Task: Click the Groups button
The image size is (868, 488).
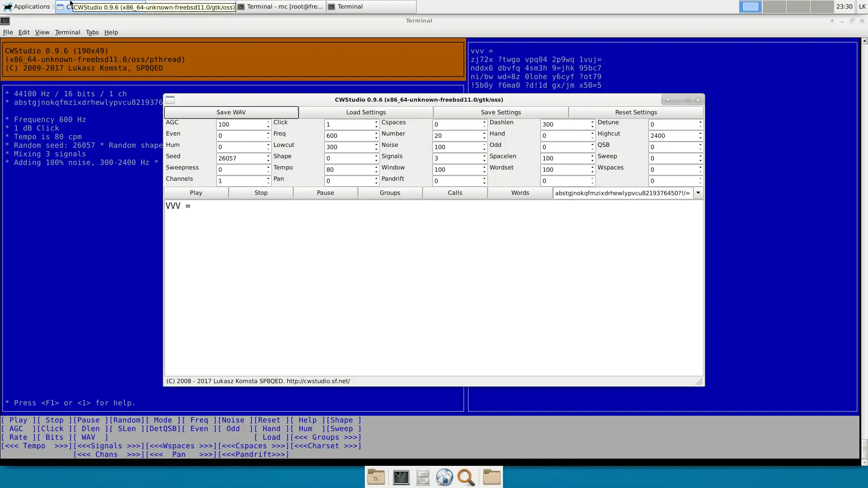Action: click(x=390, y=193)
